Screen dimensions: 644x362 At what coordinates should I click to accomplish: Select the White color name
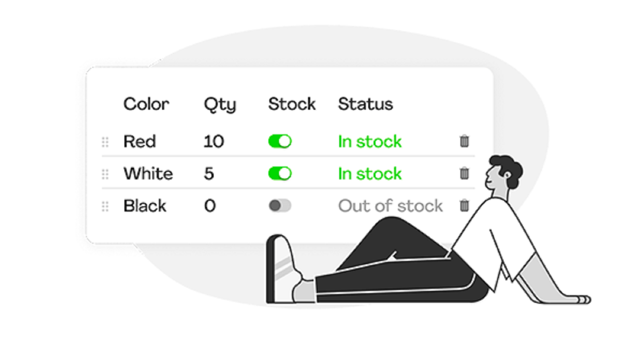pyautogui.click(x=148, y=173)
